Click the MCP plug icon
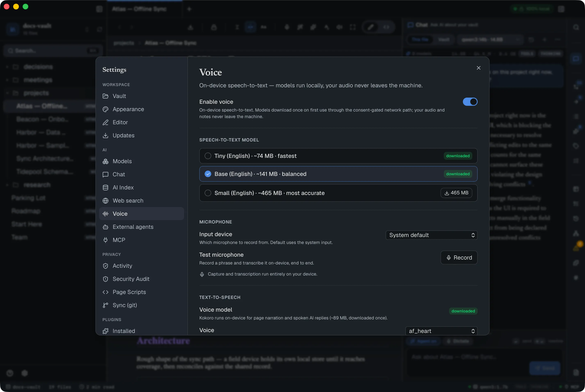 pos(105,240)
